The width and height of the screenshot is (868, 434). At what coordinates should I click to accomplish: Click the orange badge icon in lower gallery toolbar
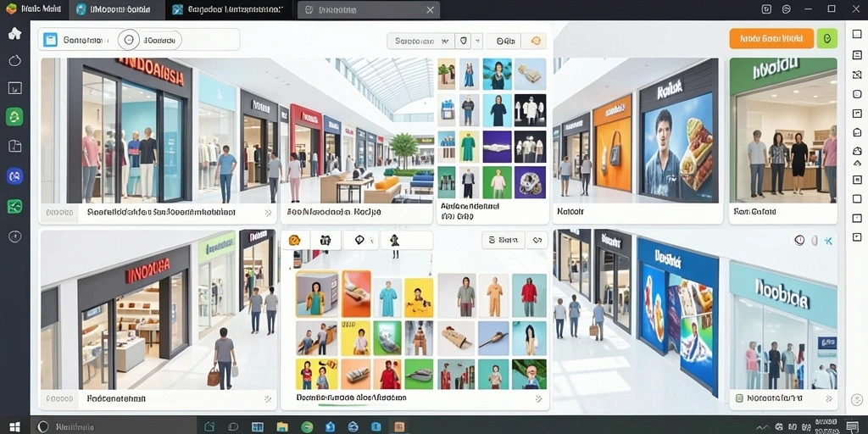pos(295,240)
